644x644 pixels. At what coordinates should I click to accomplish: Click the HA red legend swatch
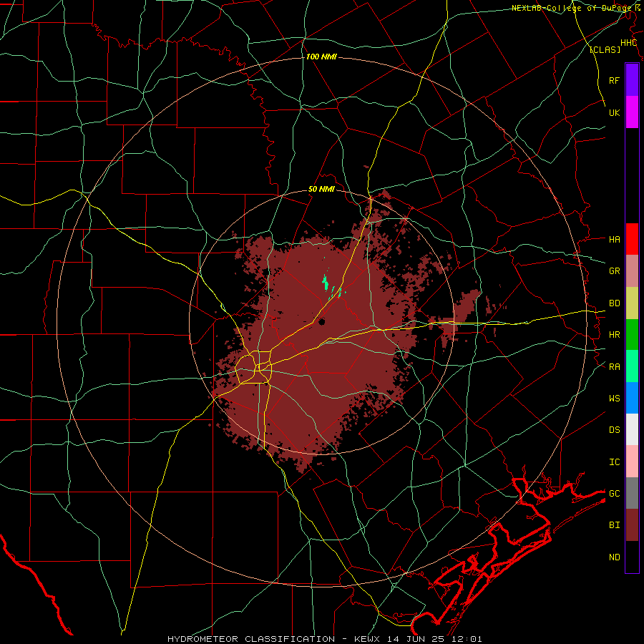pyautogui.click(x=632, y=239)
